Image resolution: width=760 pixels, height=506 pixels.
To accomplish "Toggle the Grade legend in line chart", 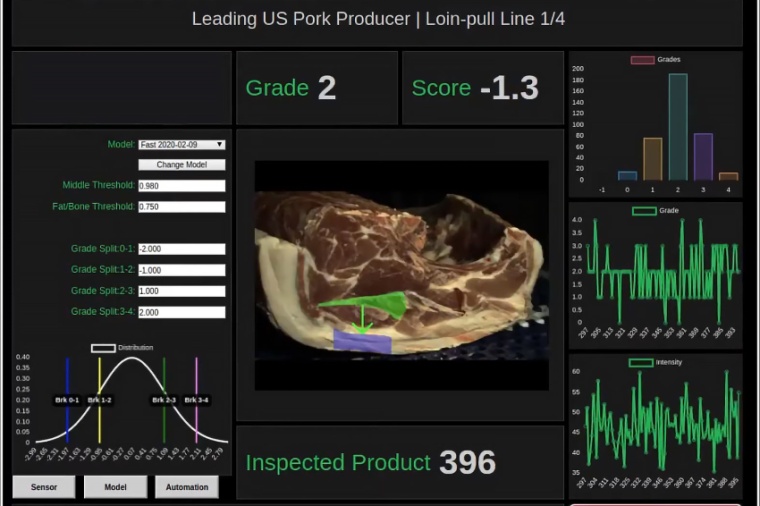I will pos(644,211).
